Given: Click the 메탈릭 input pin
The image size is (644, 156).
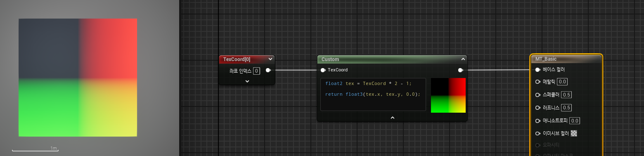Looking at the screenshot, I should tap(537, 82).
